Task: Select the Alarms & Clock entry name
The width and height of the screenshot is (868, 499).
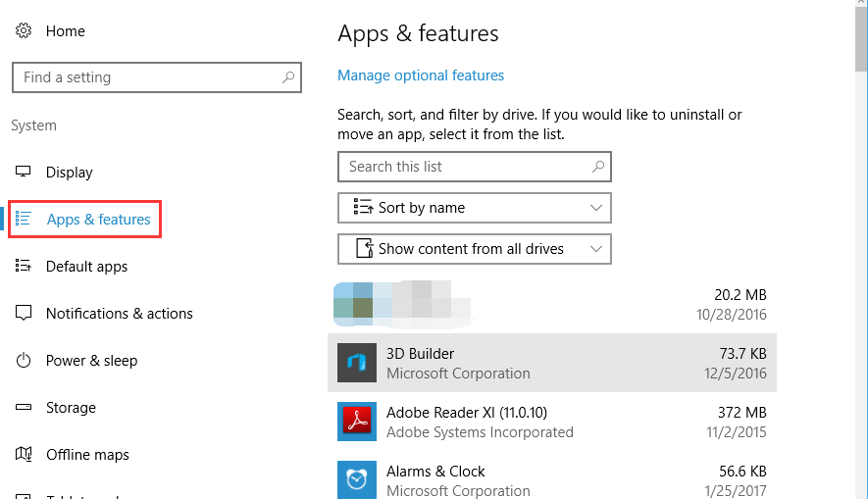Action: tap(435, 472)
